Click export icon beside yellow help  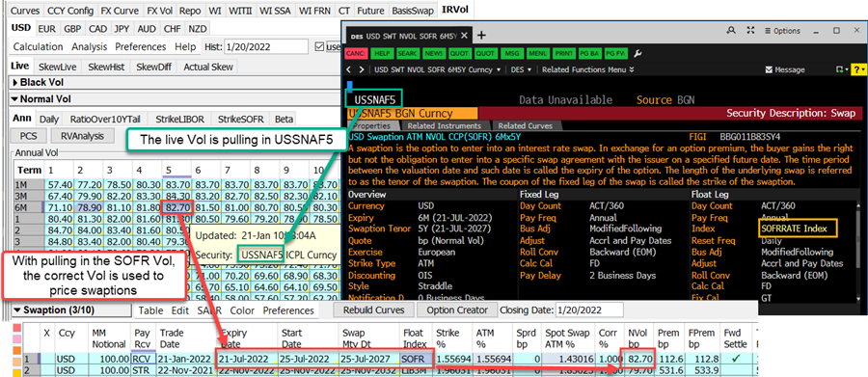(x=843, y=69)
